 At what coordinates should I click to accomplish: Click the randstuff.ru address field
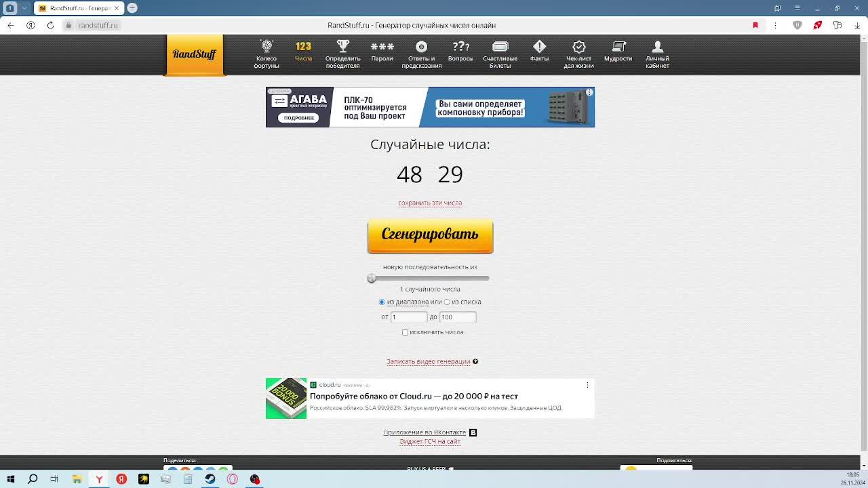98,25
